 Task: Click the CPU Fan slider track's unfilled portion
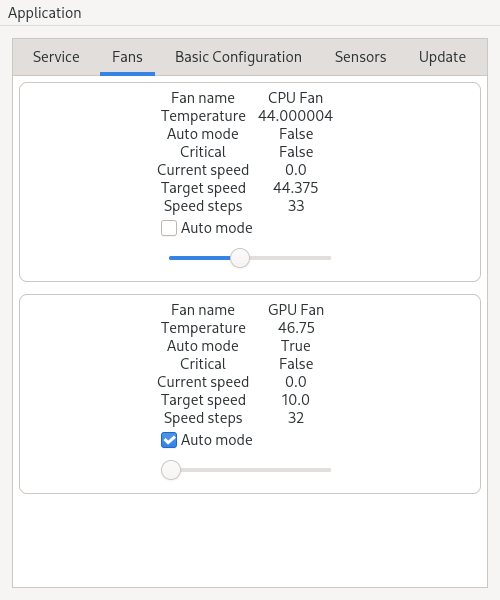click(x=290, y=258)
